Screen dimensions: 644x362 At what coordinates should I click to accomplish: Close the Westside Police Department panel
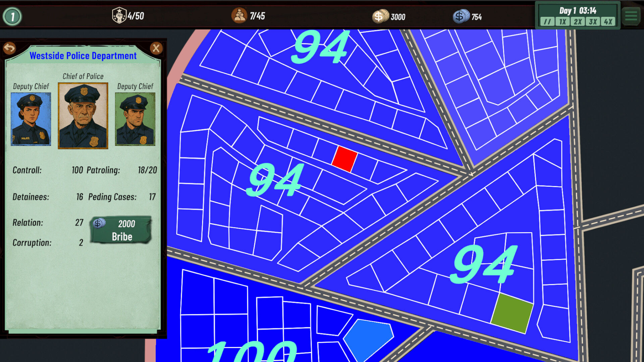(x=156, y=48)
